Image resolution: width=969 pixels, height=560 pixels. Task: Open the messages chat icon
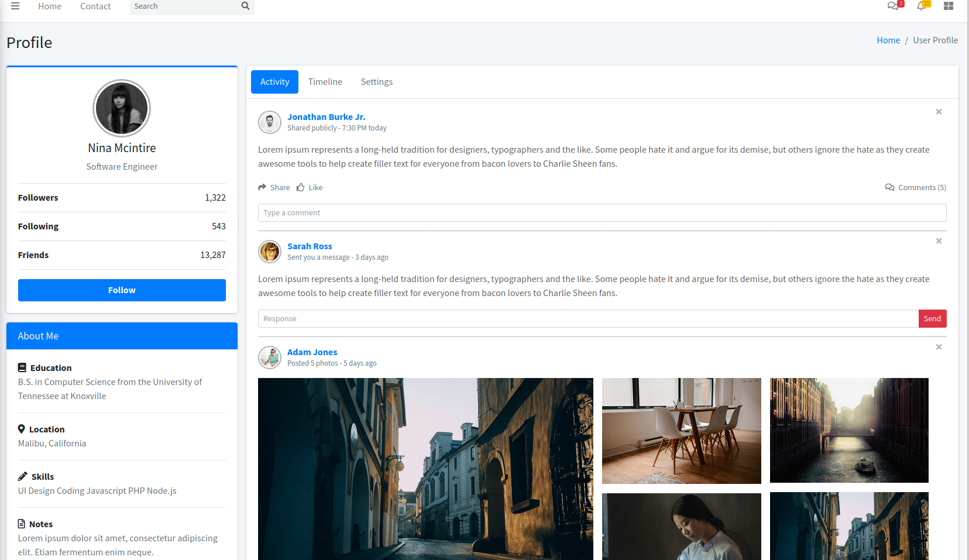(x=893, y=6)
